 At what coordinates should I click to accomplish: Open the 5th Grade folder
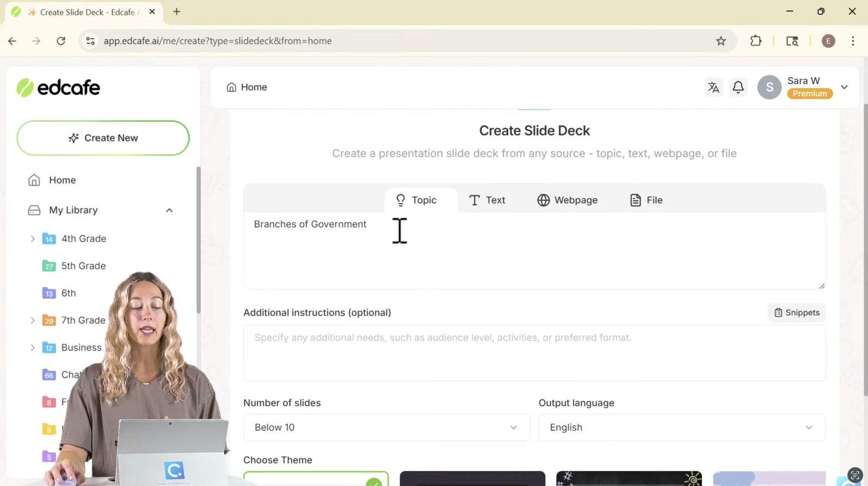[83, 266]
